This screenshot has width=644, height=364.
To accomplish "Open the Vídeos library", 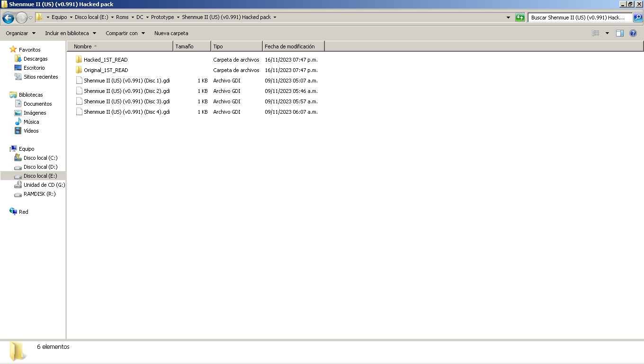I will pos(31,131).
